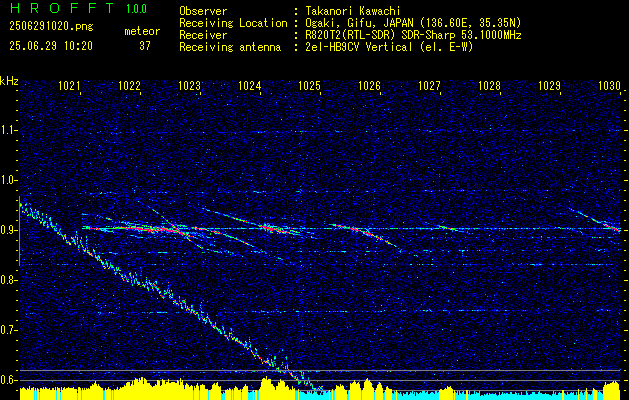The width and height of the screenshot is (629, 400).
Task: Click the 0.8 kHz frequency label
Action: [8, 280]
